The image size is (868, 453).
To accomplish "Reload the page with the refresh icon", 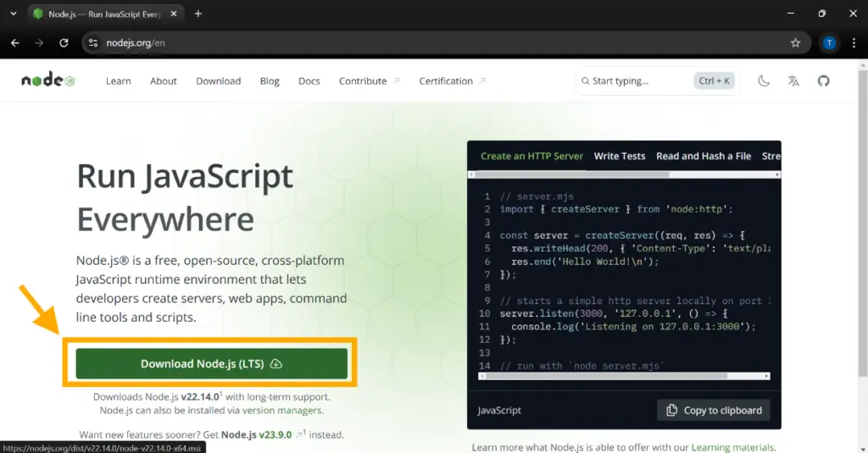I will click(64, 42).
